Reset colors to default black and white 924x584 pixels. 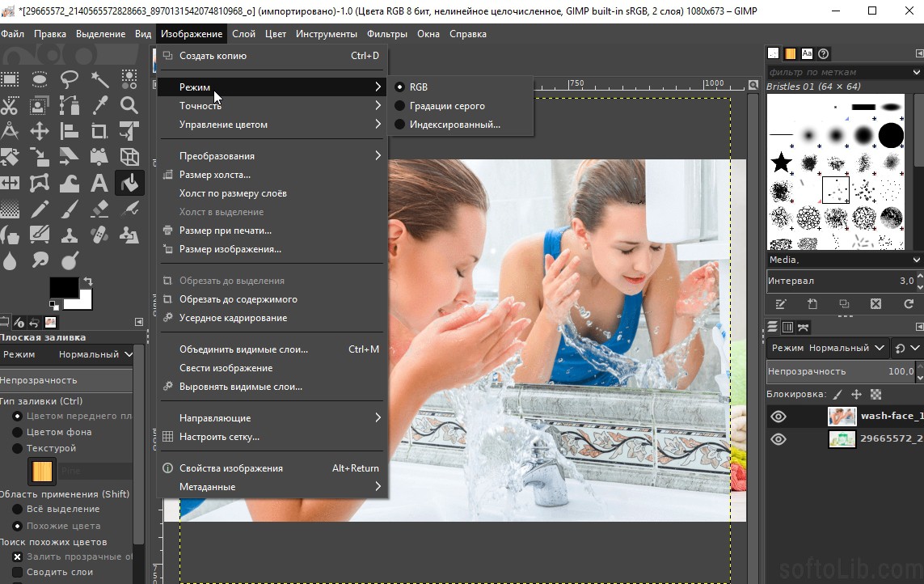[x=53, y=305]
